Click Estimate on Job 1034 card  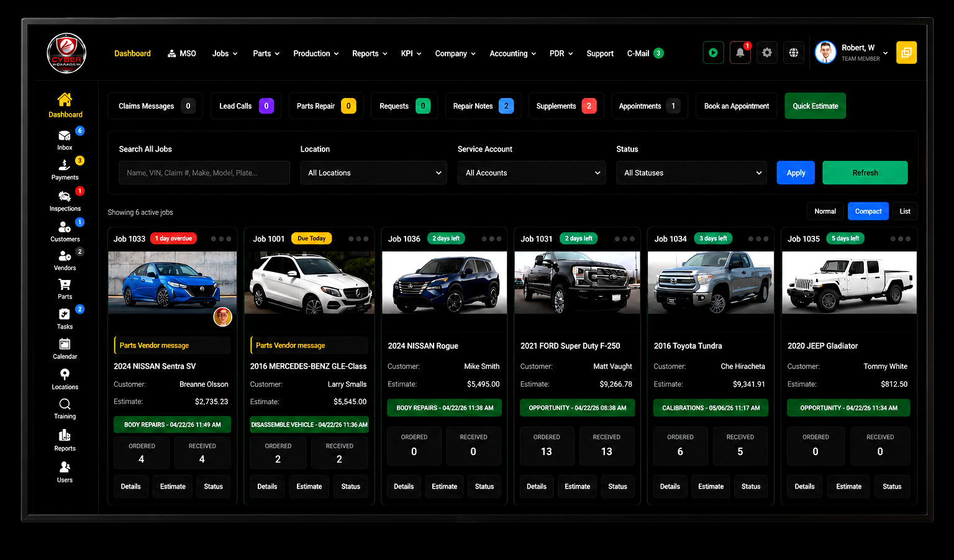pos(711,486)
